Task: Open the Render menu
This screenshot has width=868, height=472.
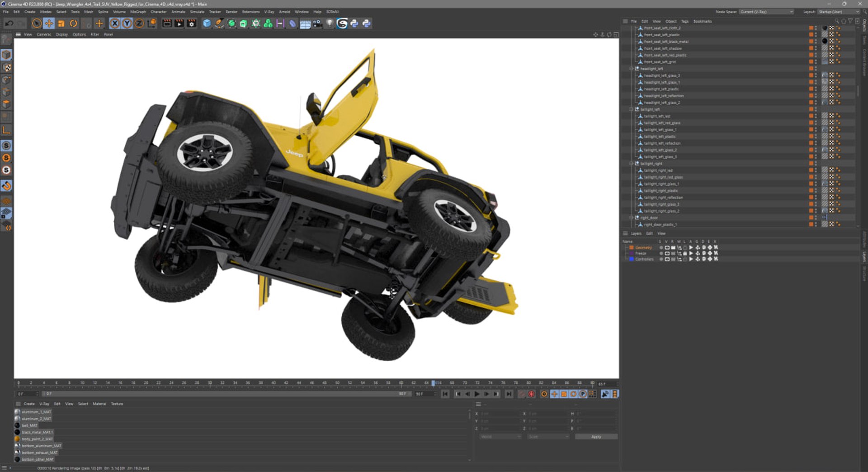Action: (x=231, y=12)
